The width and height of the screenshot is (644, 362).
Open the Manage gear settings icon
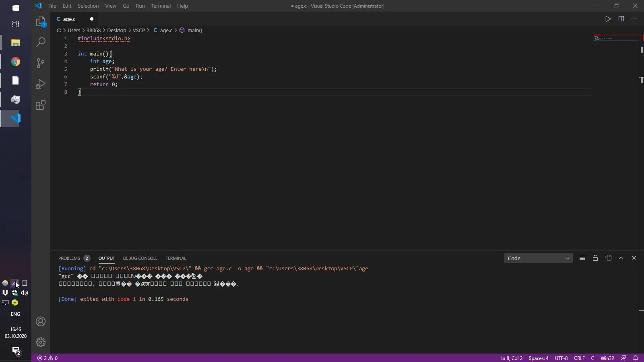coord(41,342)
